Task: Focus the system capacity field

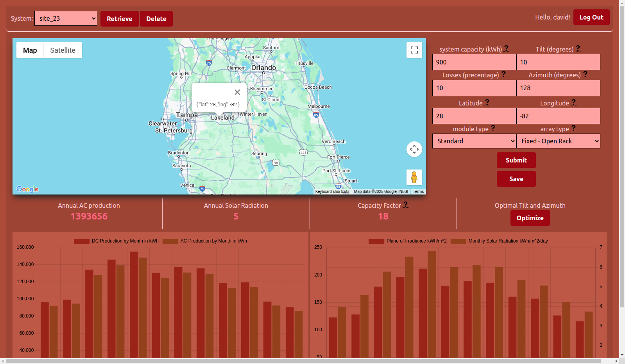Action: tap(474, 62)
